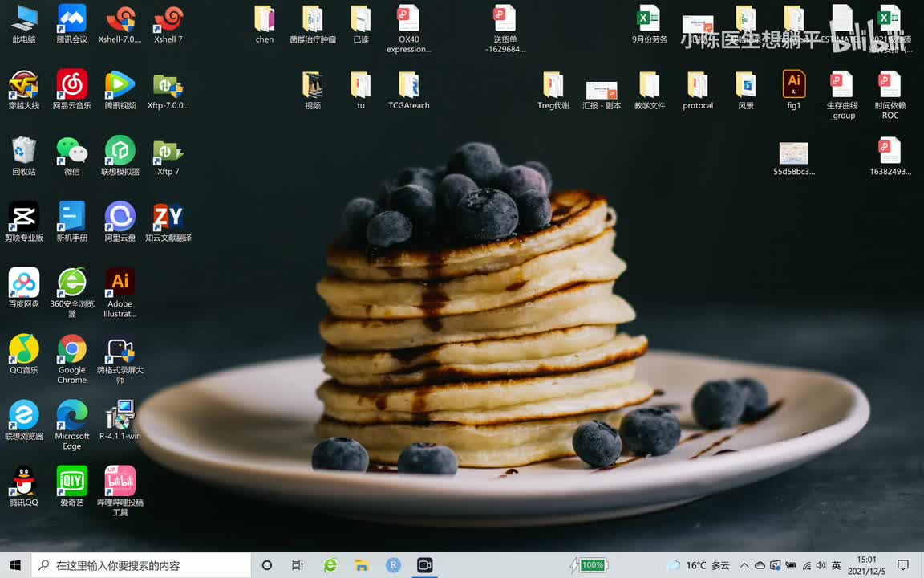The height and width of the screenshot is (578, 924).
Task: Open the notification center icon
Action: (903, 565)
